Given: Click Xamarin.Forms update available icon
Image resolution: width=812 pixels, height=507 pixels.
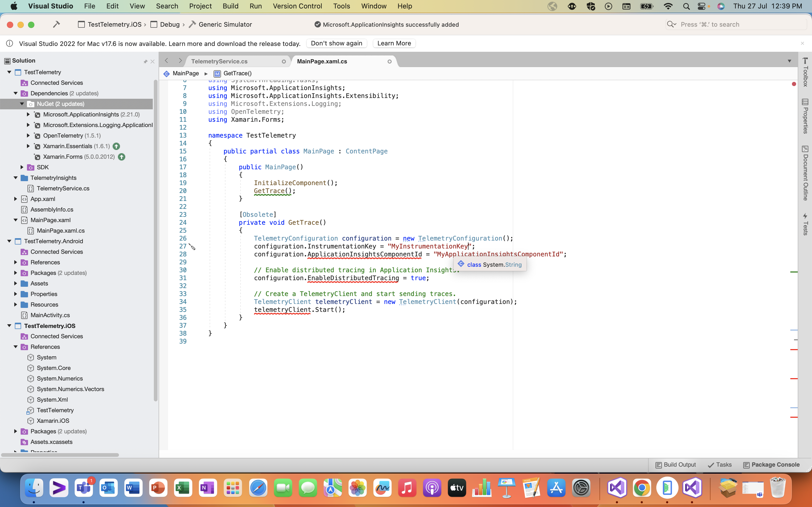Looking at the screenshot, I should [122, 157].
